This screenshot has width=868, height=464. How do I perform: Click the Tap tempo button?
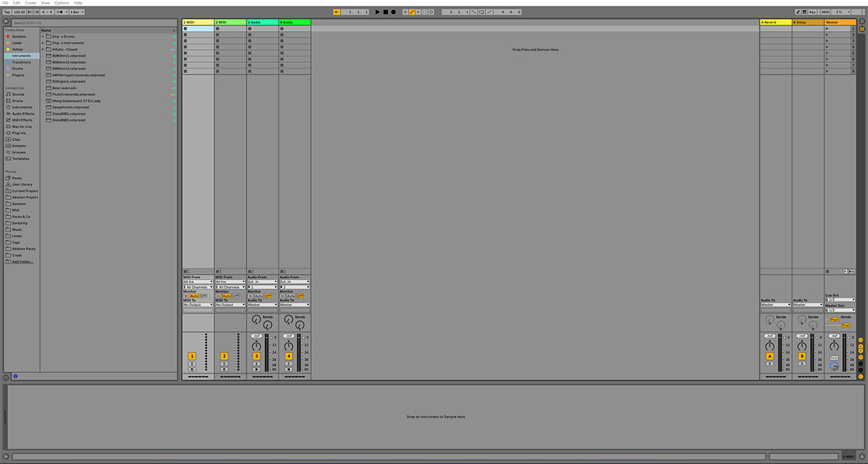pyautogui.click(x=7, y=12)
